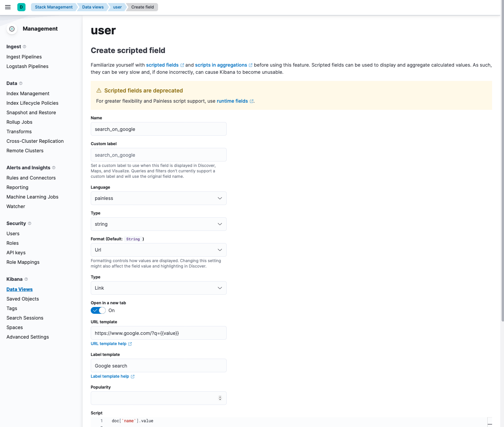
Task: Click the Popularity number stepper arrows
Action: coord(220,398)
